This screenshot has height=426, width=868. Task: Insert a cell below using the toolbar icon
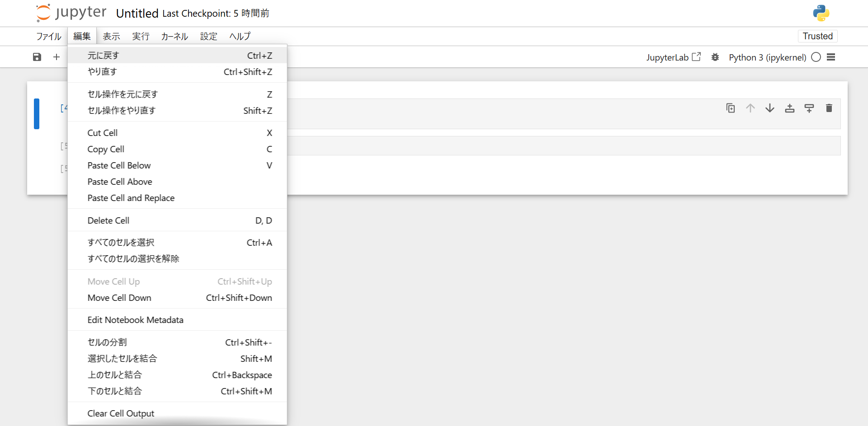pos(809,108)
